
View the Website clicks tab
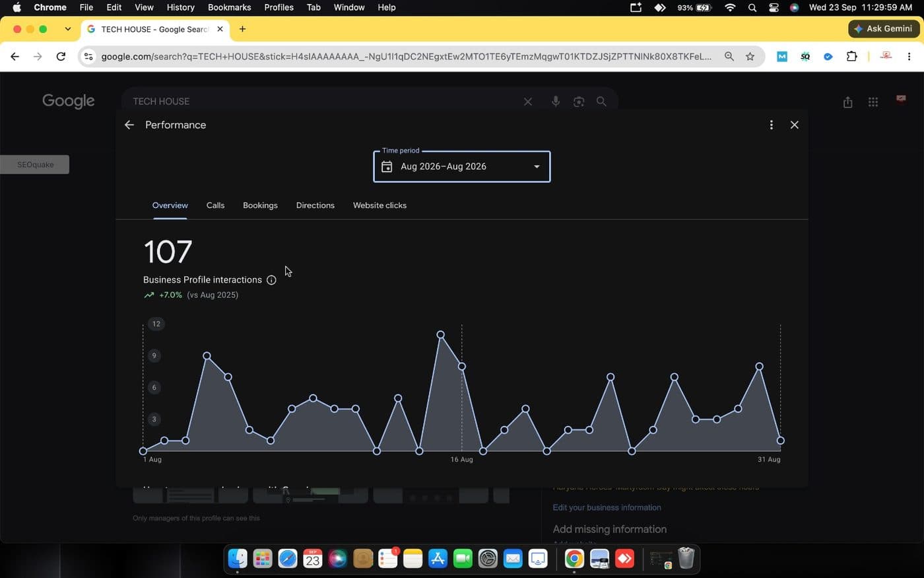click(379, 205)
